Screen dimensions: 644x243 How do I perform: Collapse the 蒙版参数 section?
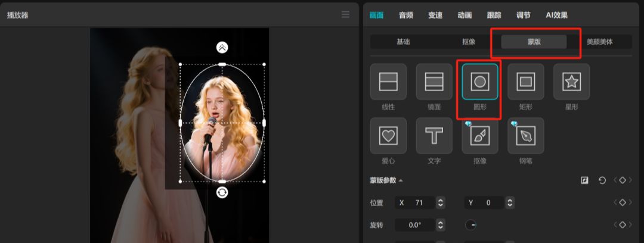401,180
